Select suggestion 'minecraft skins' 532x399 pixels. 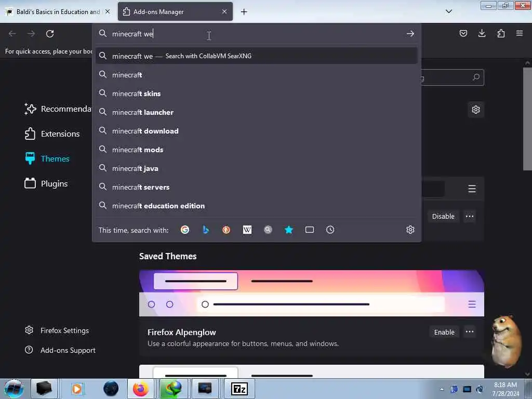[x=257, y=94]
